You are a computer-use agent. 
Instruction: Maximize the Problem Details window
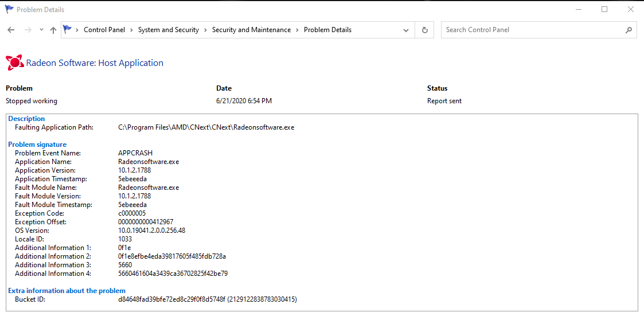(x=604, y=9)
